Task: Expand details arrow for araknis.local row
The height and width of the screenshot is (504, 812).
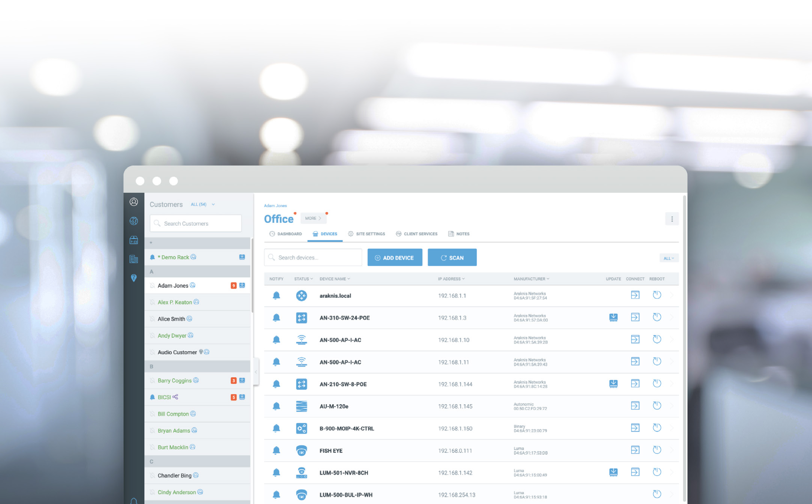Action: 672,296
